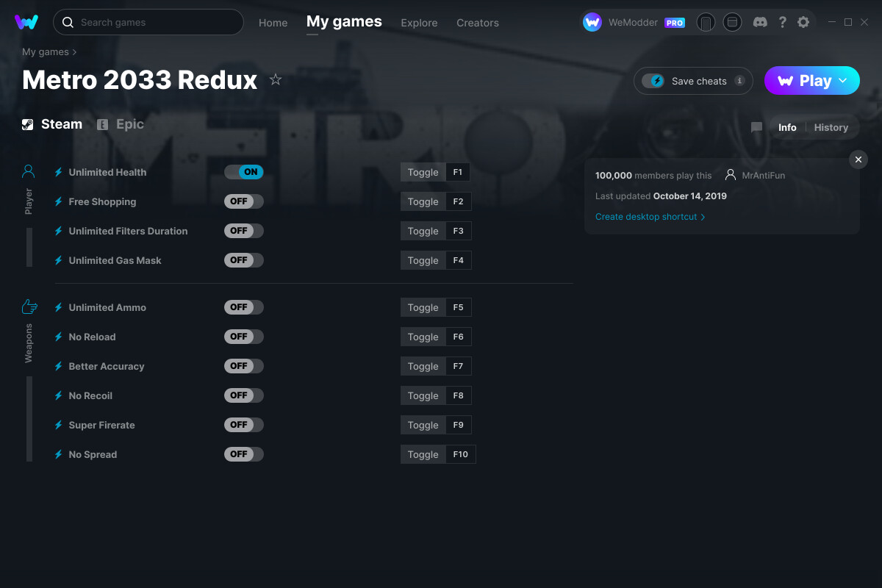882x588 pixels.
Task: Click Toggle hotkey button for F9
Action: click(423, 425)
